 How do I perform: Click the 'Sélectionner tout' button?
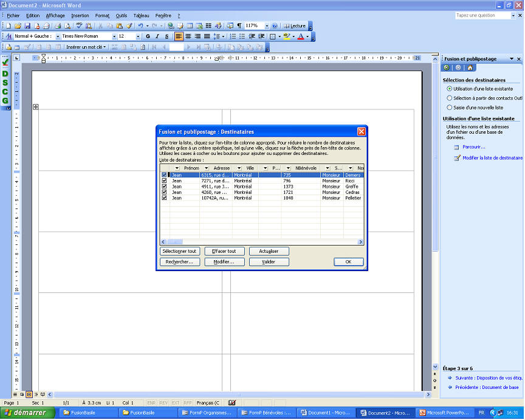[x=179, y=251]
